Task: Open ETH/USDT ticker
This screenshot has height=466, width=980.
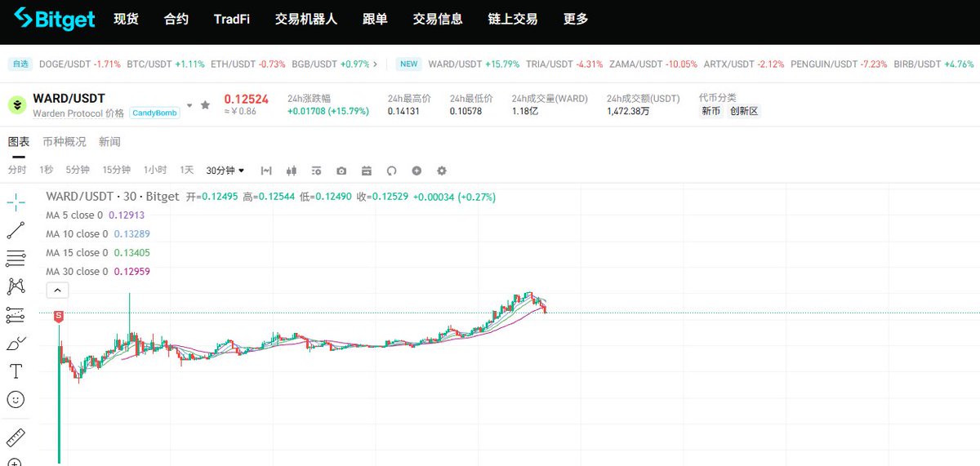Action: coord(248,64)
